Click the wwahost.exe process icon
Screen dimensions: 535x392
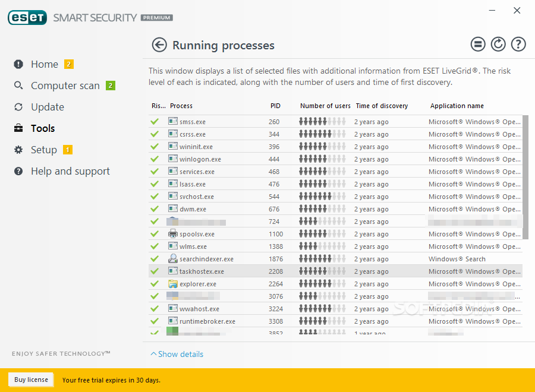(173, 308)
